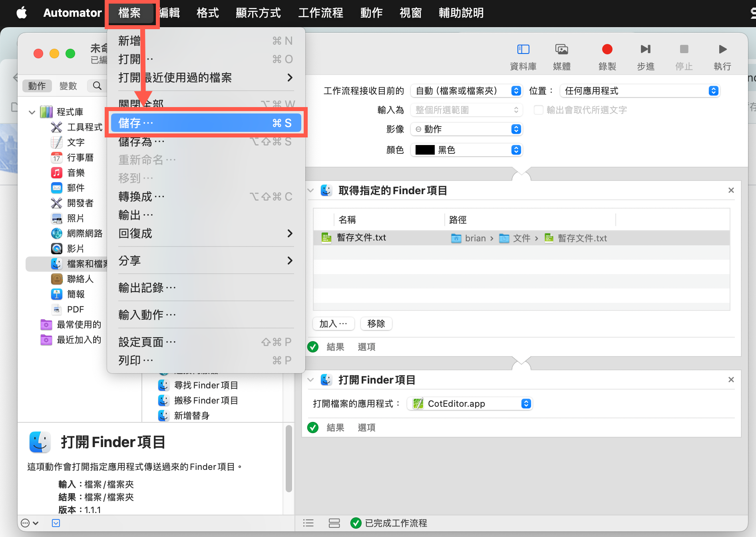The width and height of the screenshot is (756, 537).
Task: Open 顏色 color dropdown showing 黑色
Action: pos(466,150)
